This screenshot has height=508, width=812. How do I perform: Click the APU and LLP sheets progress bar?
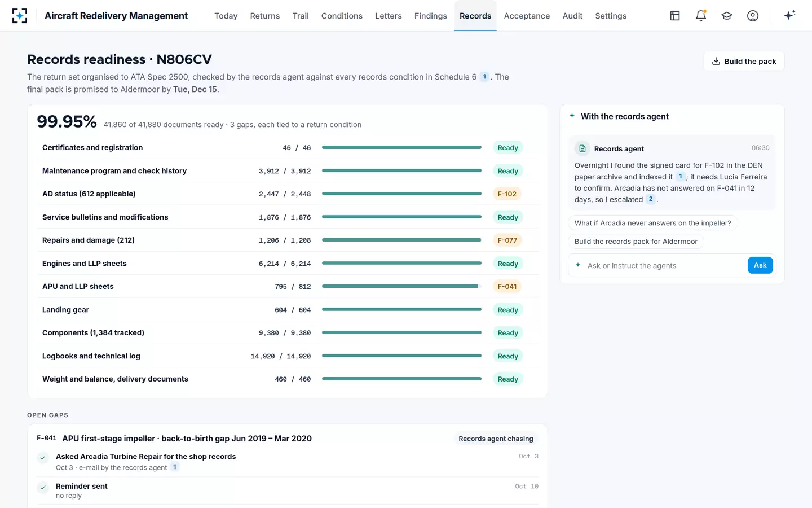point(401,287)
